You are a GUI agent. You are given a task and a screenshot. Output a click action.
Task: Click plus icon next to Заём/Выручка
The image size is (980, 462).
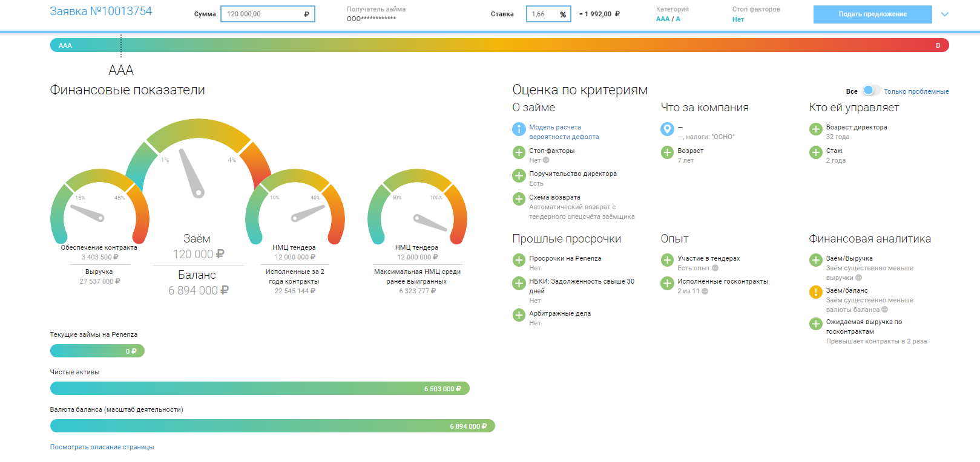click(x=816, y=260)
